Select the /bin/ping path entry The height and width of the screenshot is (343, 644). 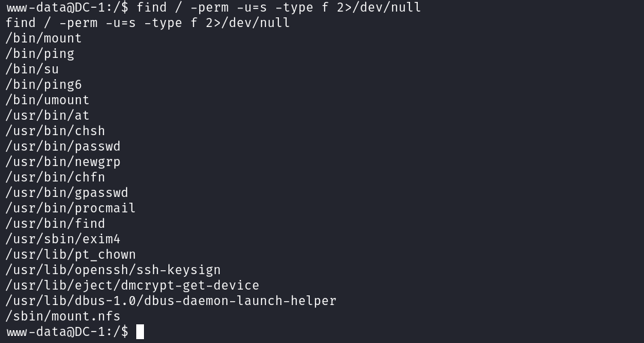[40, 53]
